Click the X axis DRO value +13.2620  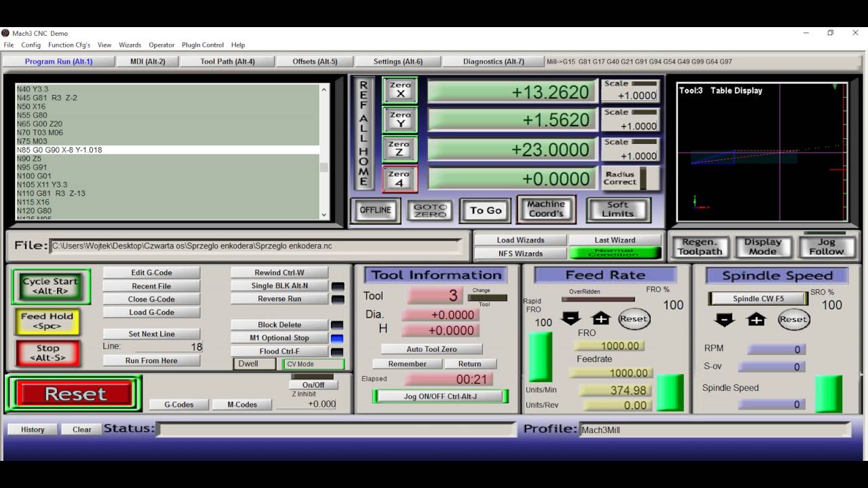(513, 91)
